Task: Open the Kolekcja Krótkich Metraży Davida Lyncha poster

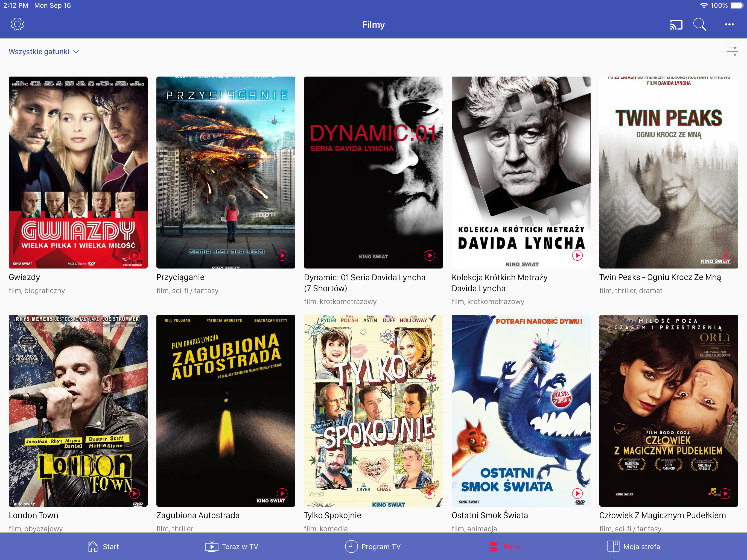Action: pyautogui.click(x=521, y=172)
